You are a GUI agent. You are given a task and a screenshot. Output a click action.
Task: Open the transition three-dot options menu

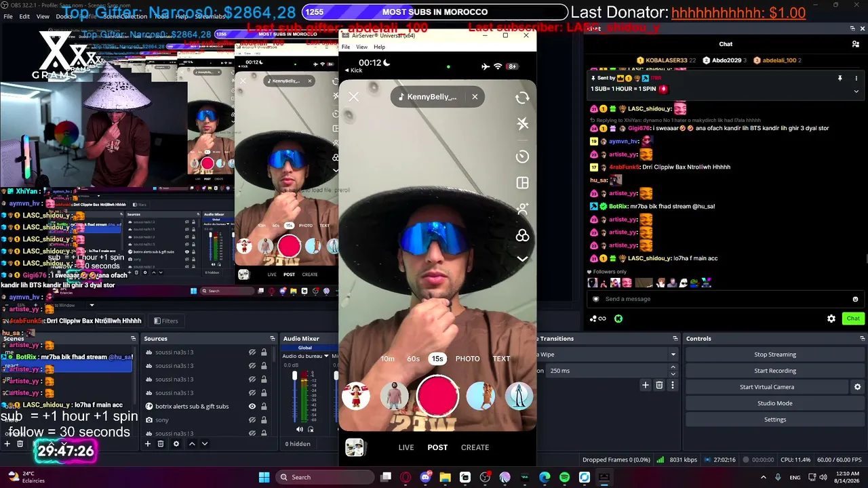click(673, 385)
